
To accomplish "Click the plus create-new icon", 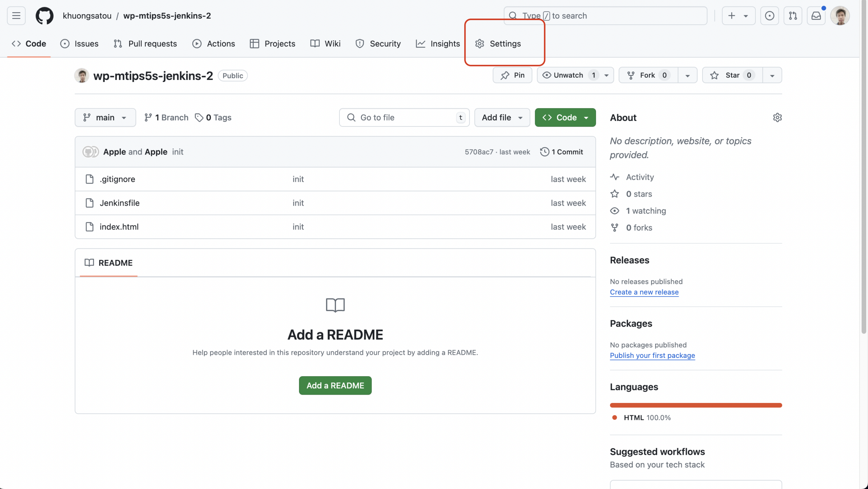I will tap(732, 16).
